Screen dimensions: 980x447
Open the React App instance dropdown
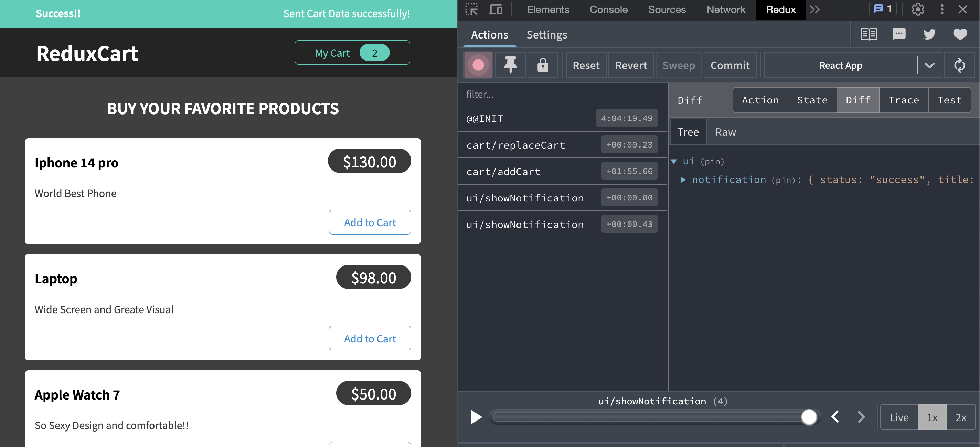929,65
